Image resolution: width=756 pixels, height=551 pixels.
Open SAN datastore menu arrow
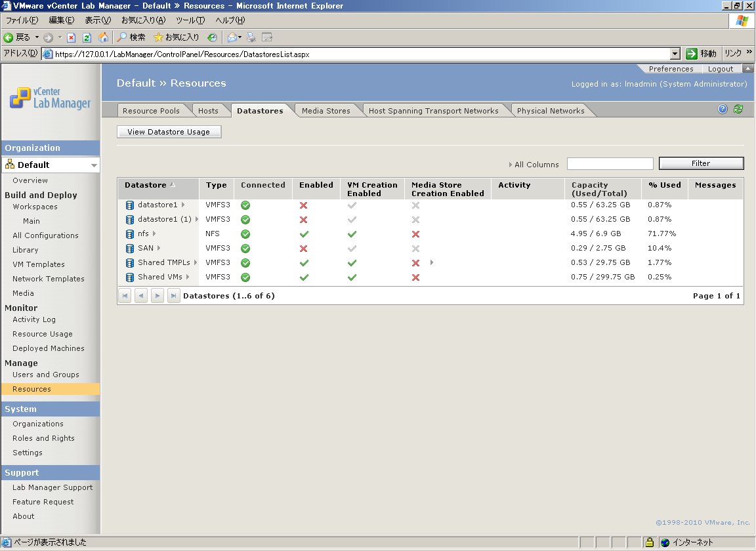pyautogui.click(x=159, y=248)
